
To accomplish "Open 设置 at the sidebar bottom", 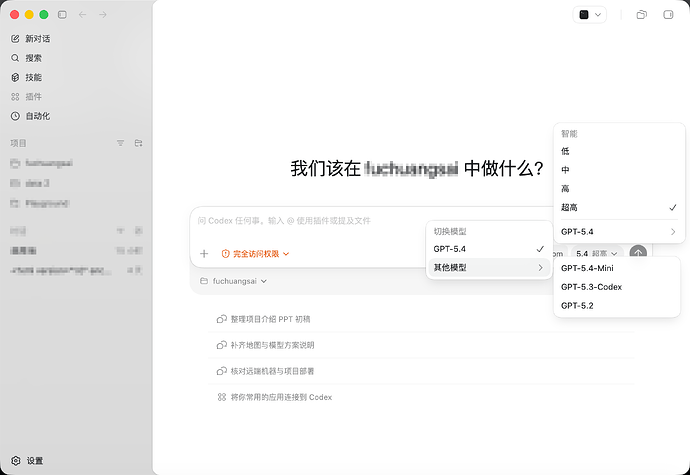I will coord(27,461).
